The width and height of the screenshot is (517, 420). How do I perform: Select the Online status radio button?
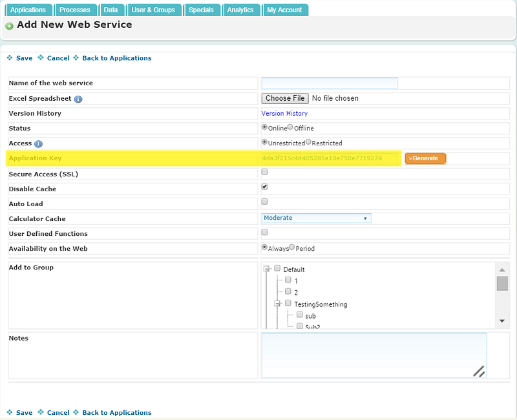pyautogui.click(x=264, y=127)
